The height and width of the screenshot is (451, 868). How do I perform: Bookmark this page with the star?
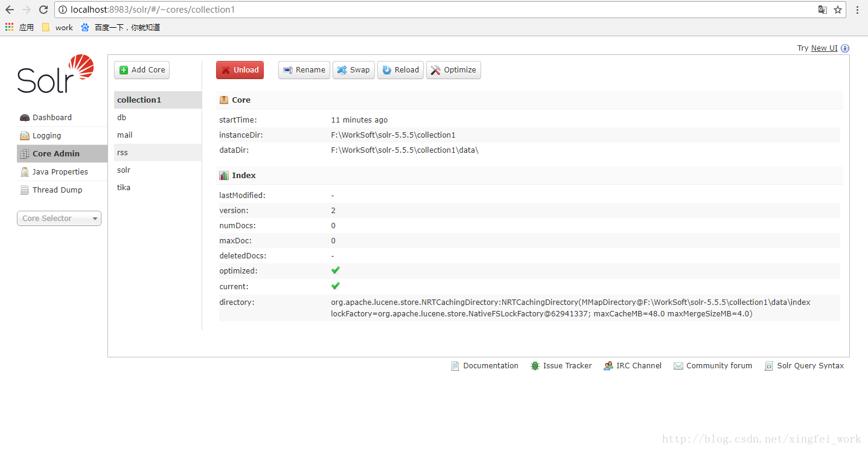click(x=838, y=10)
